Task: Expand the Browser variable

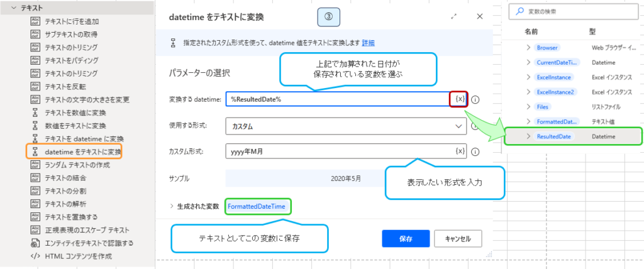Action: [x=528, y=48]
